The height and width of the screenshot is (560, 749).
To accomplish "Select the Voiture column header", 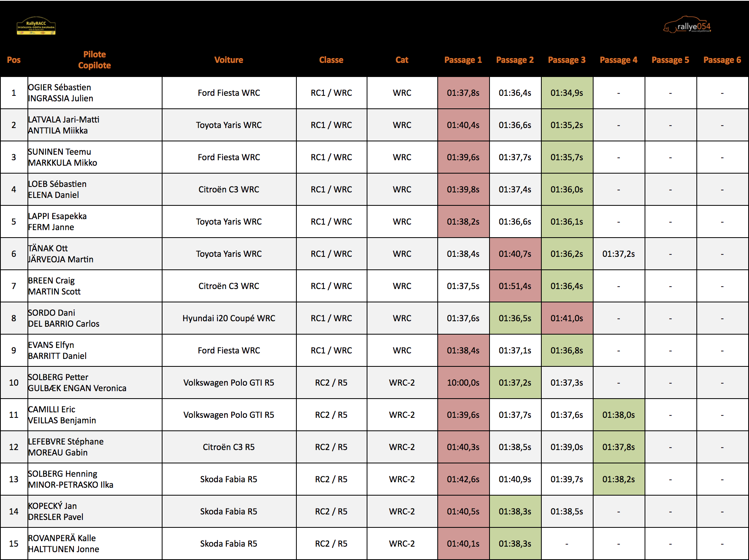I will pos(229,60).
